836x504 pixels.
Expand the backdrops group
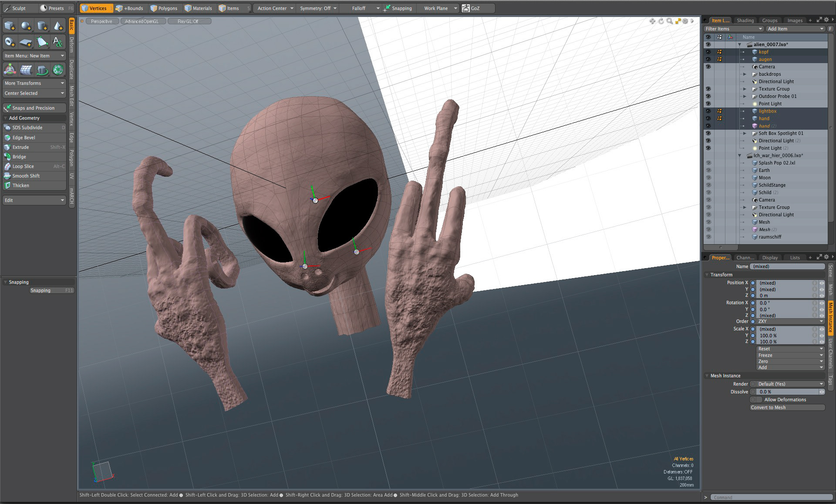[745, 74]
